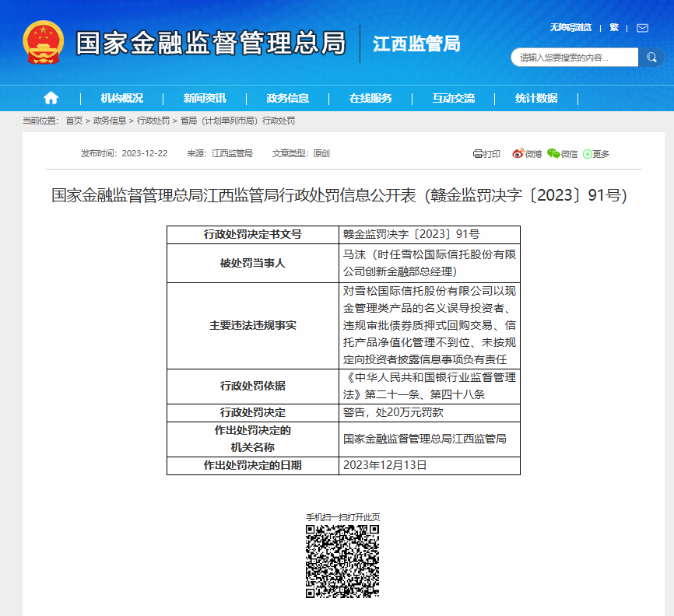Select the 来源：江西监管局 text
The image size is (674, 616).
coord(219,153)
